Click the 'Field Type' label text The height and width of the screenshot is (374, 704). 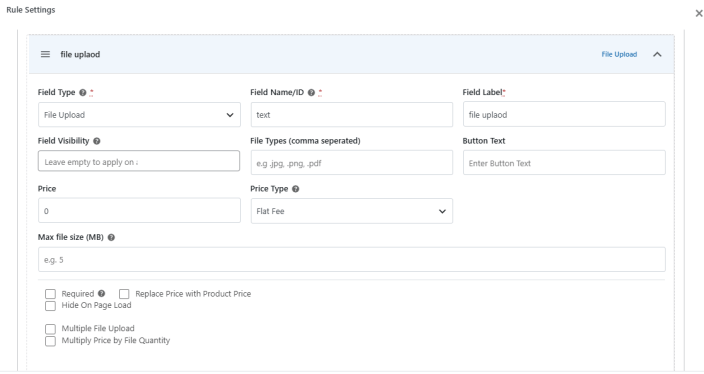[x=57, y=92]
